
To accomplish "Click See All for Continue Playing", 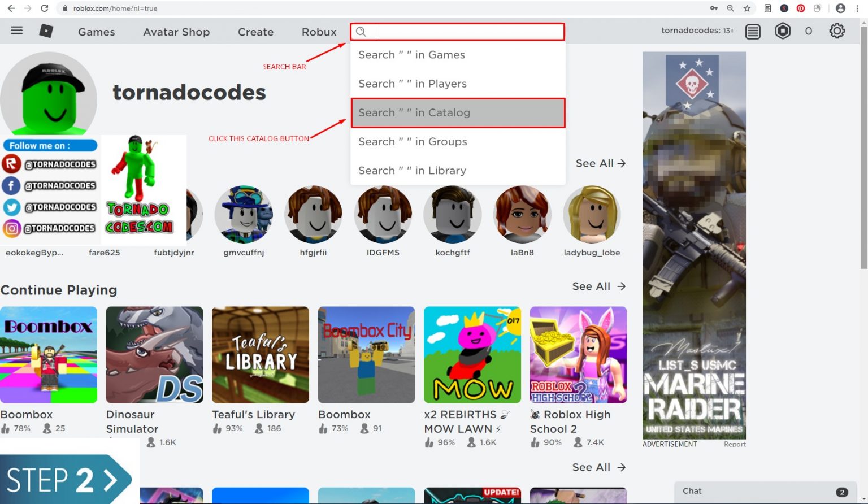I will pos(599,286).
